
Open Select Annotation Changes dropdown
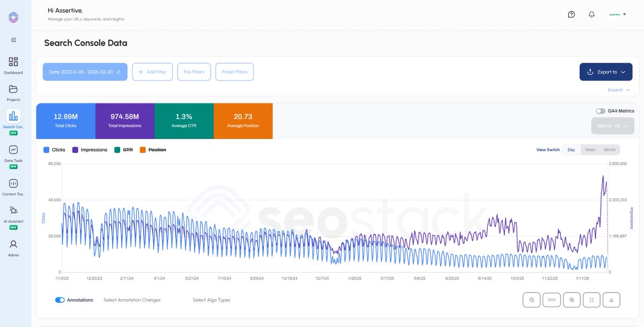[x=132, y=300]
